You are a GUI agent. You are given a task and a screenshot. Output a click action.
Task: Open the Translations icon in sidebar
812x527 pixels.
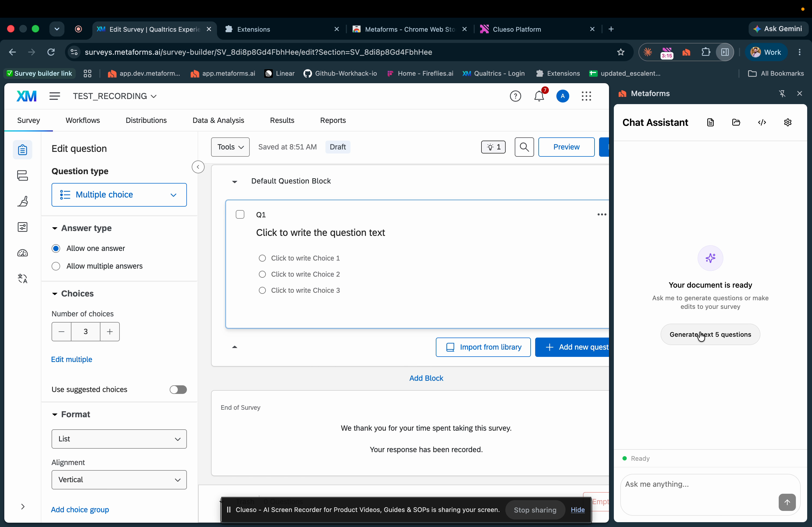(x=23, y=279)
